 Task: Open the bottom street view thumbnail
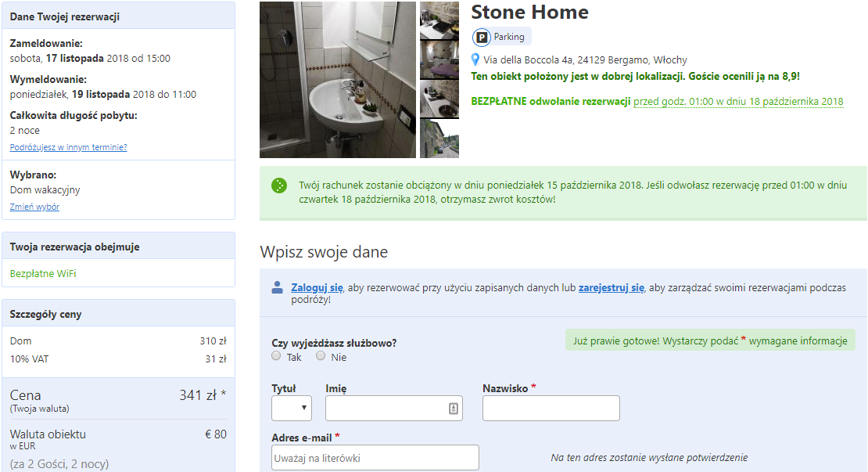click(x=439, y=139)
